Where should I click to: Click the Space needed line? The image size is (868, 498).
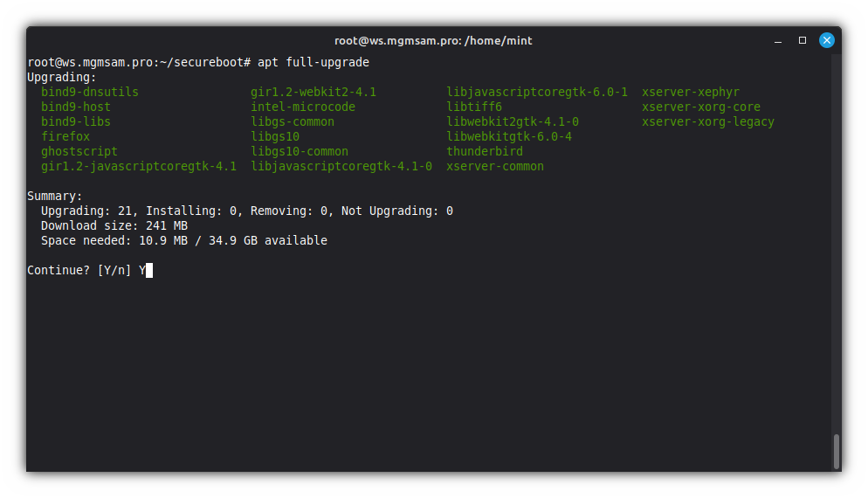[x=184, y=240]
